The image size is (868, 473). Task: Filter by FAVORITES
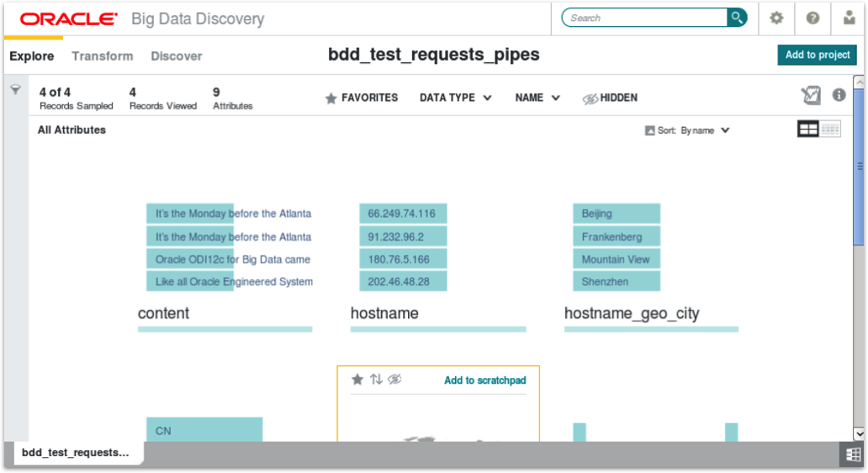tap(362, 98)
